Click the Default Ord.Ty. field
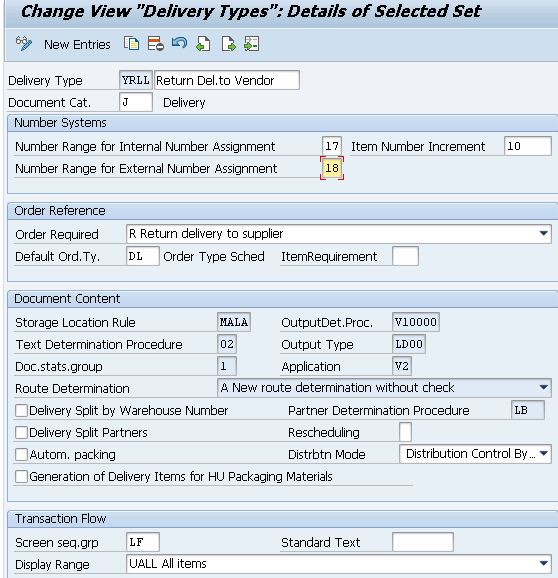Screen dimensions: 558x578 [x=143, y=256]
